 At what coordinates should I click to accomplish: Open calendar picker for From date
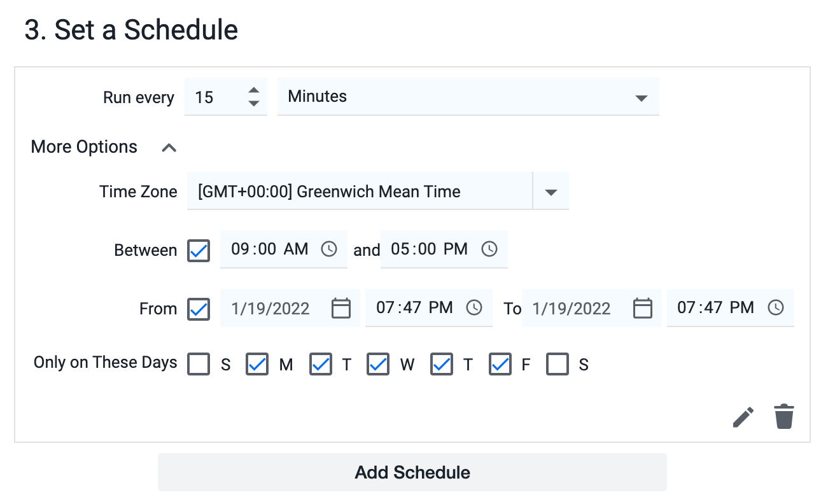pos(342,308)
